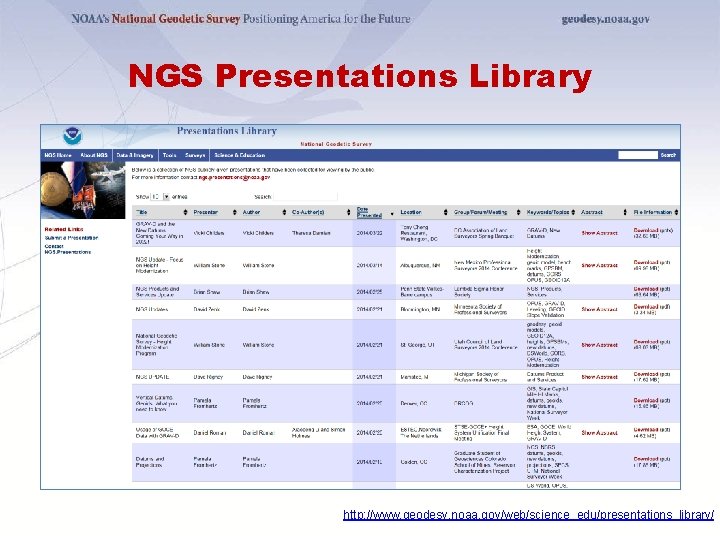Open the Submit a Presentation link

(x=71, y=238)
